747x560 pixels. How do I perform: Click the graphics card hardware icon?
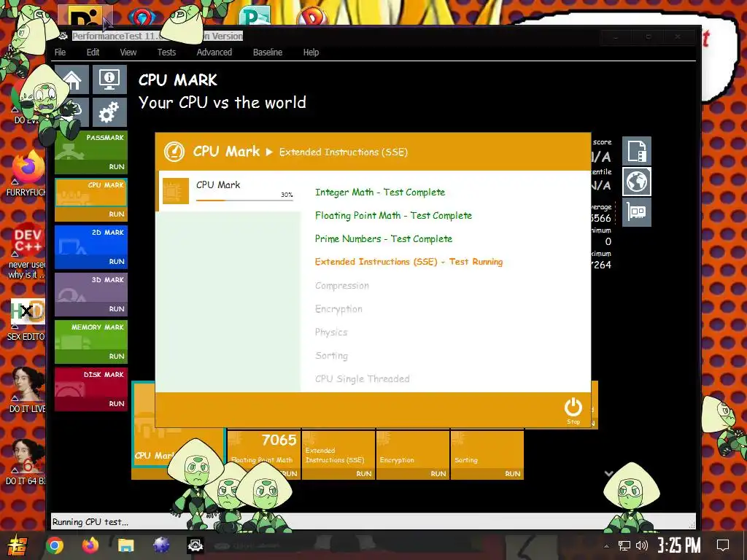(636, 212)
